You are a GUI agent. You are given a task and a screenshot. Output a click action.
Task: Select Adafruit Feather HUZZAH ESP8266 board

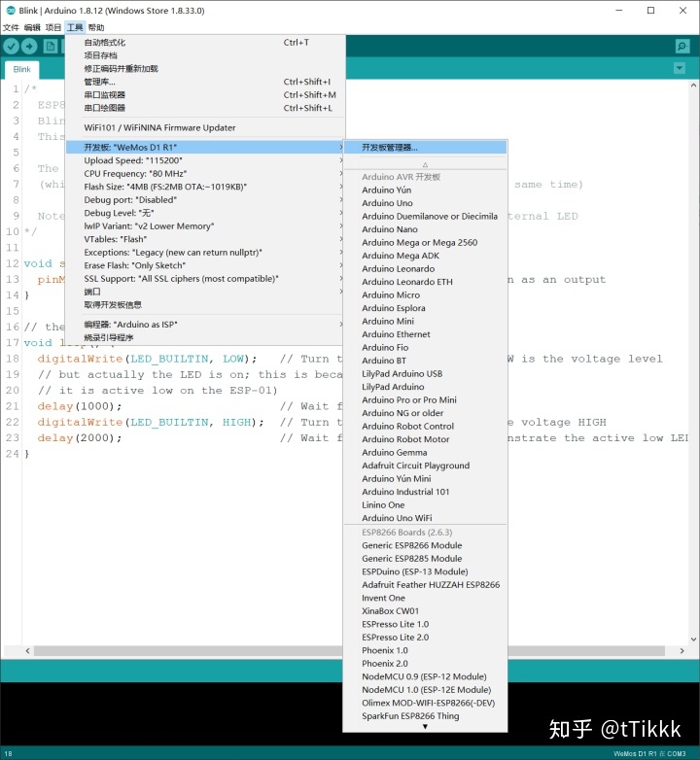click(425, 584)
